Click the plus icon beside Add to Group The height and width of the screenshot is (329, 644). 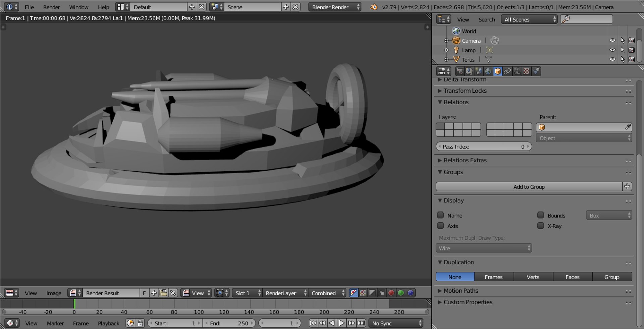pos(627,187)
